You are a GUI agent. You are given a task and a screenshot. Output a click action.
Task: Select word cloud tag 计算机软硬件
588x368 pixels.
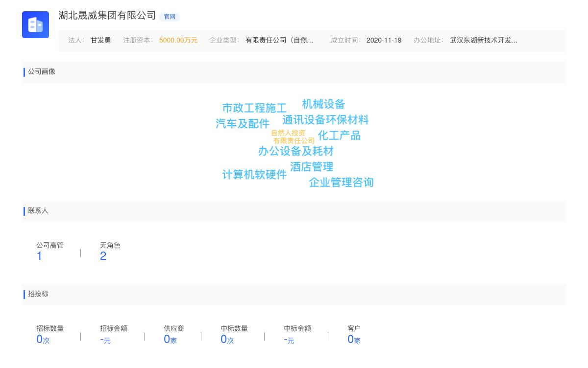(x=254, y=175)
